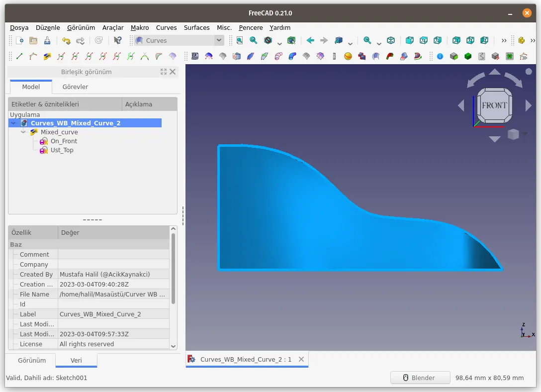Image resolution: width=541 pixels, height=392 pixels.
Task: Rotate view left with navigation cube arrow
Action: [x=461, y=105]
